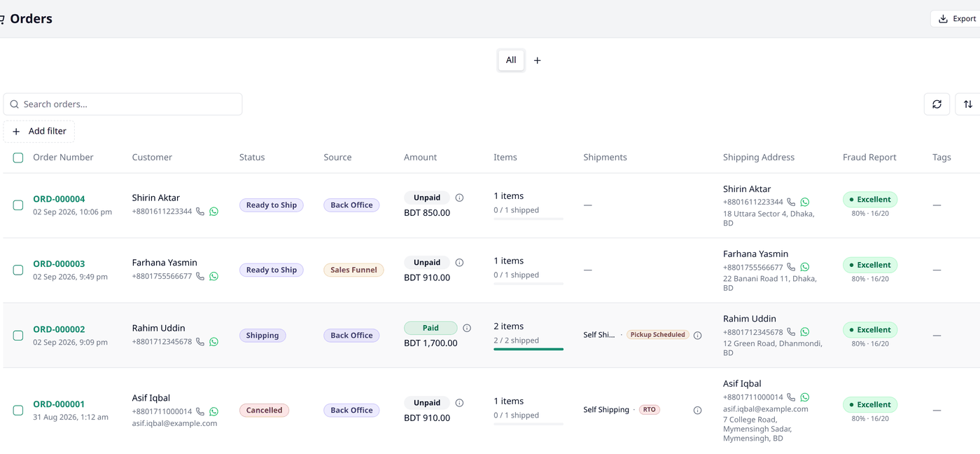This screenshot has height=454, width=980.
Task: Toggle the select all orders checkbox
Action: click(x=18, y=158)
